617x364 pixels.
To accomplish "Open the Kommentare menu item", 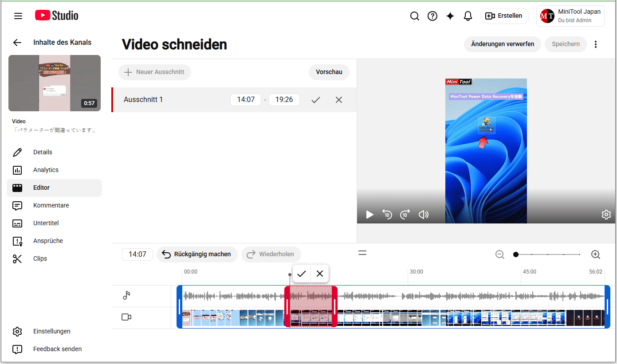I will (55, 205).
